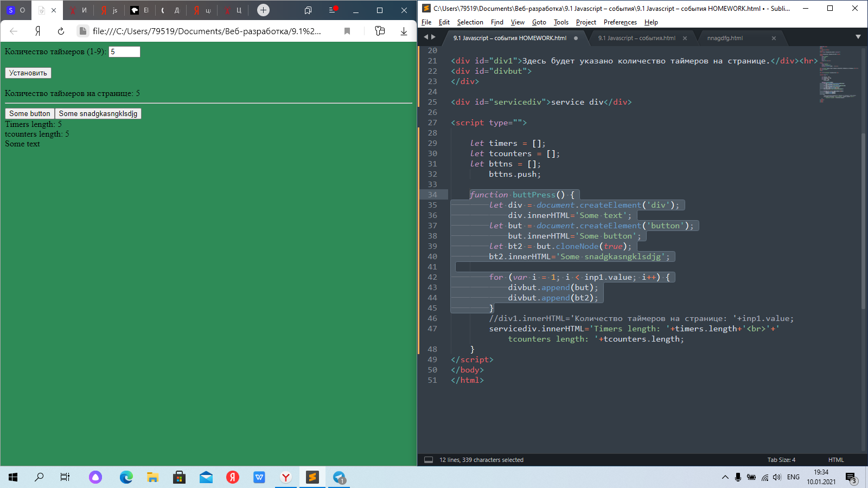Open the extensions icon next to bookmark
This screenshot has height=488, width=868.
click(x=380, y=31)
